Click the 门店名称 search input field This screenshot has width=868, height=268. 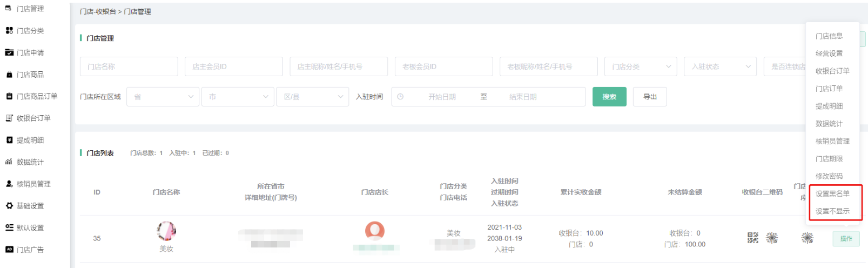pos(129,66)
